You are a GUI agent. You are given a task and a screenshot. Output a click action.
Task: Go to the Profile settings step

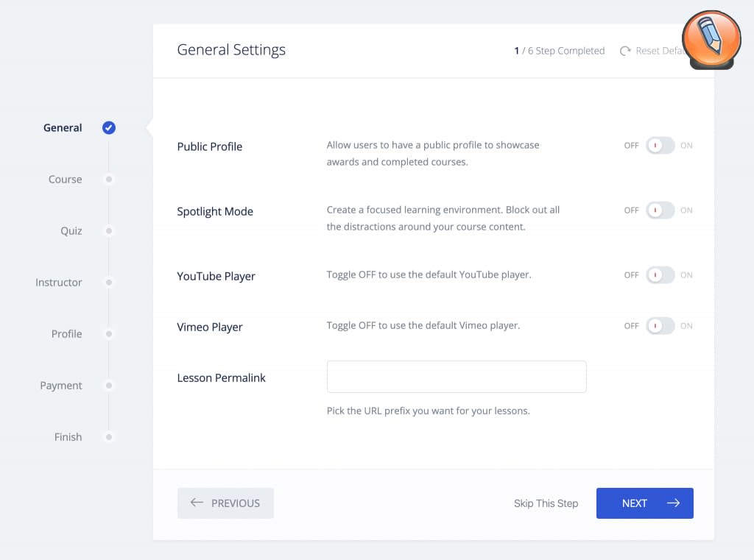(x=66, y=334)
